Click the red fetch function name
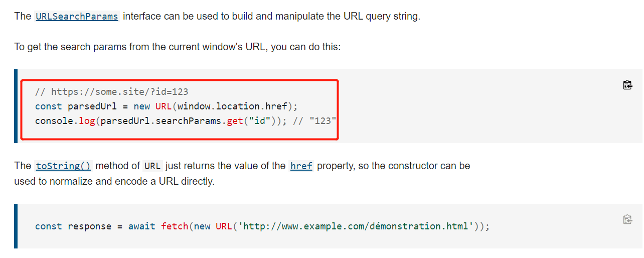 (x=175, y=226)
